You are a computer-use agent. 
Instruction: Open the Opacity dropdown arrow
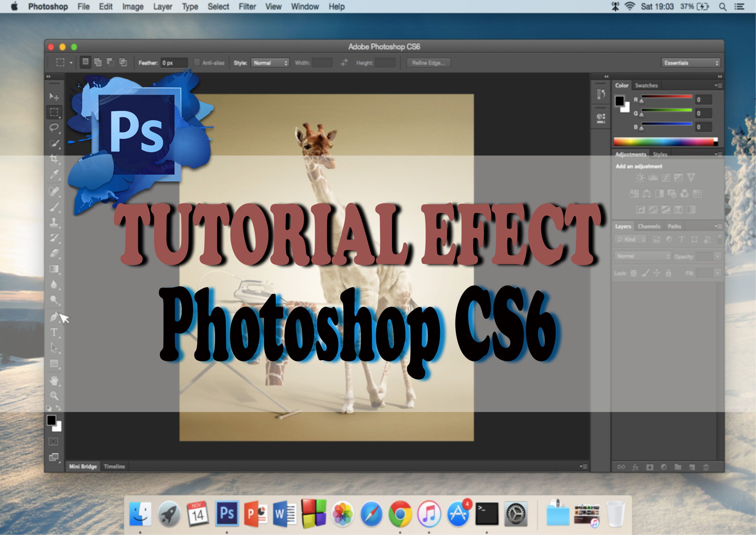tap(717, 256)
